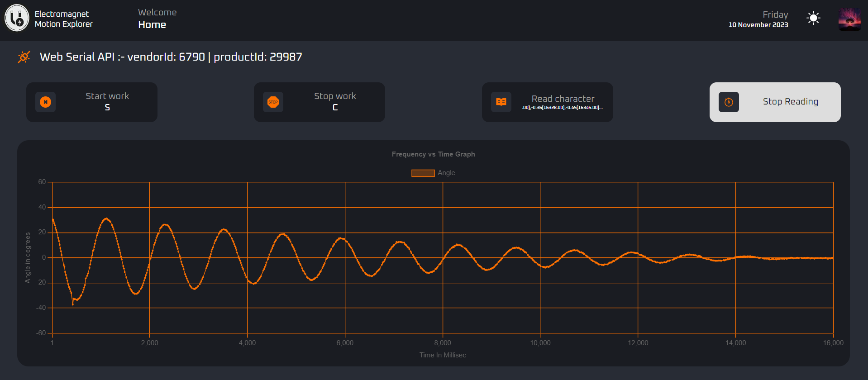Open the user profile avatar
This screenshot has height=380, width=868.
click(x=849, y=19)
